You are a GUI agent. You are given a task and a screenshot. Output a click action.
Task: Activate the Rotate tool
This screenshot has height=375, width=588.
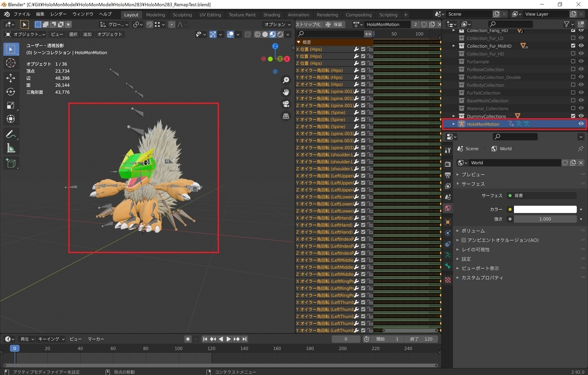coord(10,92)
